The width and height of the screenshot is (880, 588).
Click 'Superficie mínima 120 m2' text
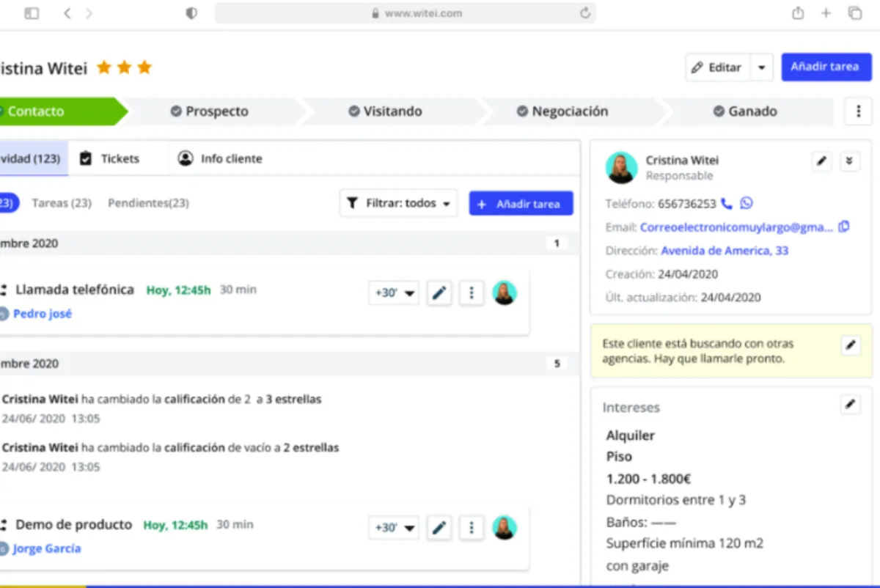tap(685, 543)
